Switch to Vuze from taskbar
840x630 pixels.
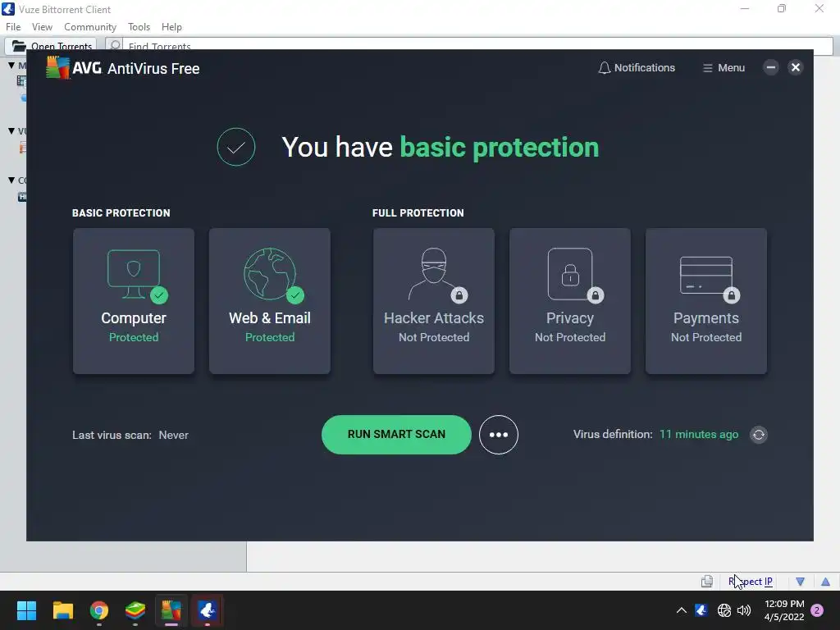pyautogui.click(x=208, y=610)
